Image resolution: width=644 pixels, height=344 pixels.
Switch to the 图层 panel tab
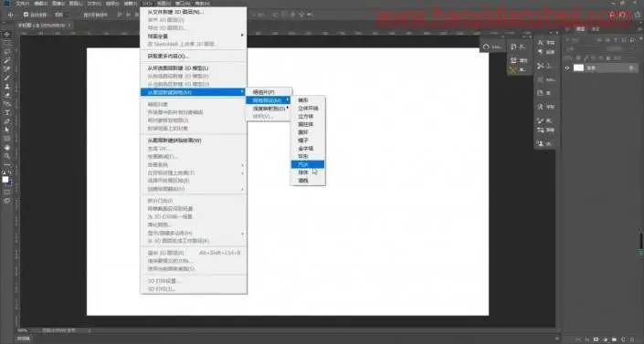click(580, 29)
